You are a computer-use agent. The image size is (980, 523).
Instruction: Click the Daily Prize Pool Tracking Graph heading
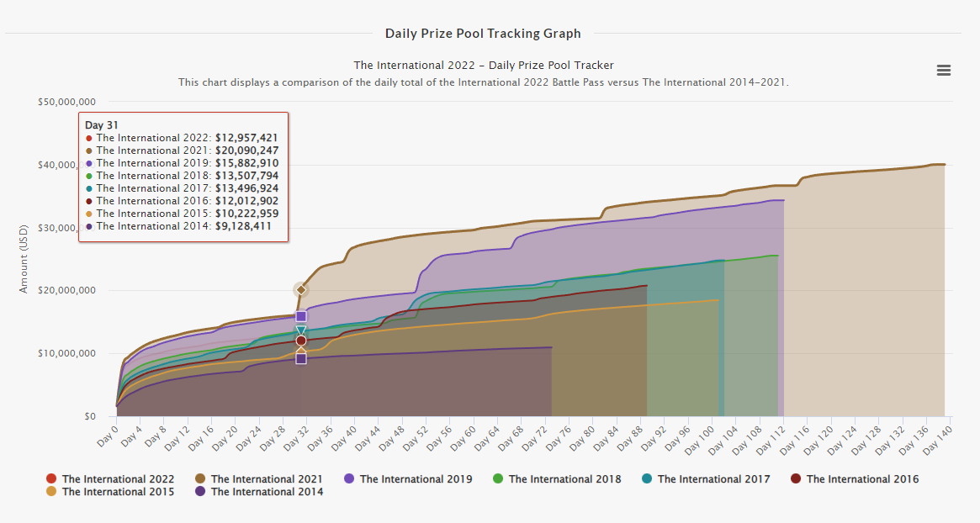482,33
